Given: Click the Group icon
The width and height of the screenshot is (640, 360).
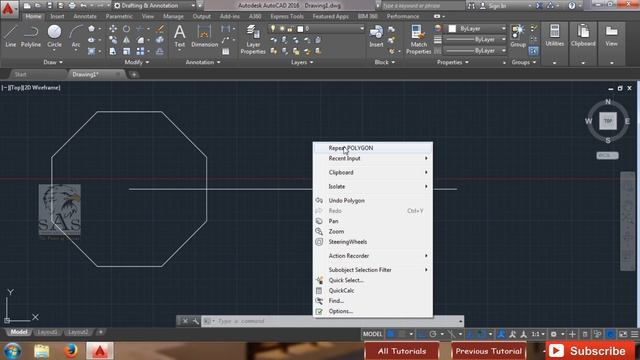Looking at the screenshot, I should pos(518,36).
